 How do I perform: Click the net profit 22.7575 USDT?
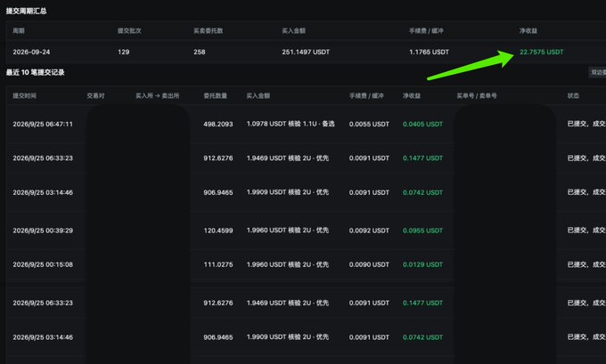click(542, 52)
